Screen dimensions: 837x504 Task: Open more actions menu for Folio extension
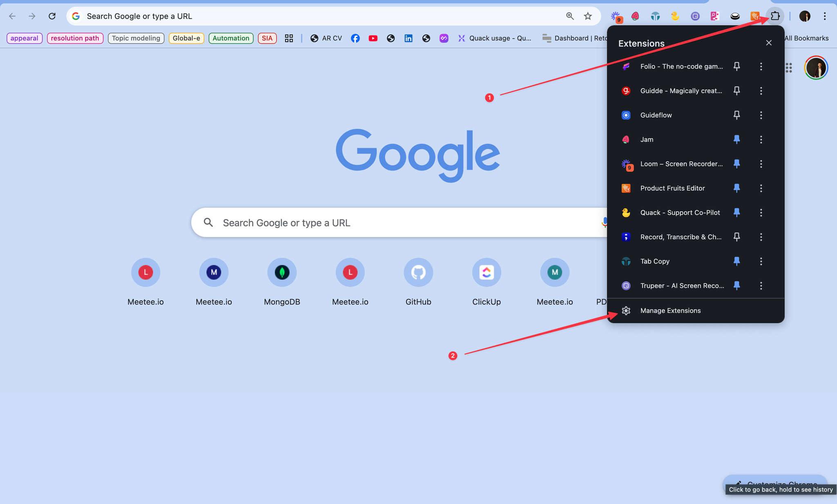(761, 67)
